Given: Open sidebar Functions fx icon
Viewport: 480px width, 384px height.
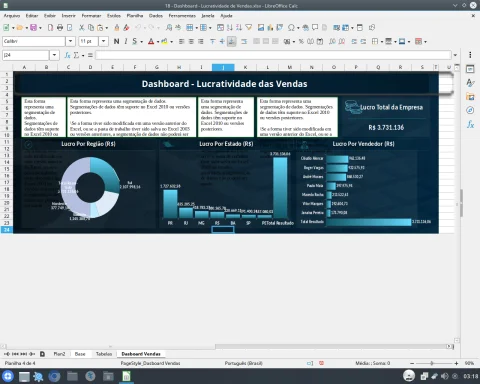Looking at the screenshot, I should (x=470, y=124).
